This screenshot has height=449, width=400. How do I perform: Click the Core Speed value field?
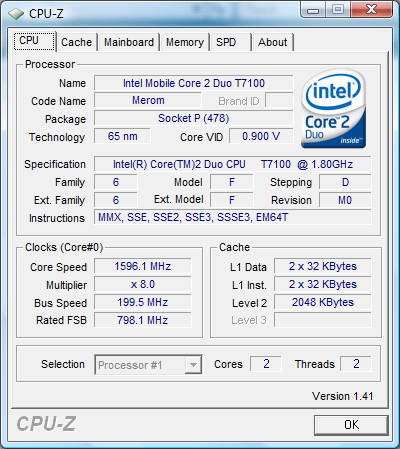(143, 266)
